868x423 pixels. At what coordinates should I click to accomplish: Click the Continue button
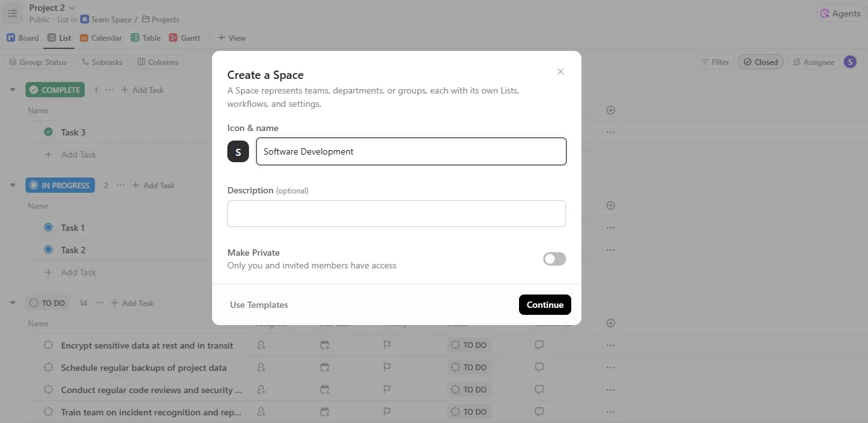tap(545, 305)
